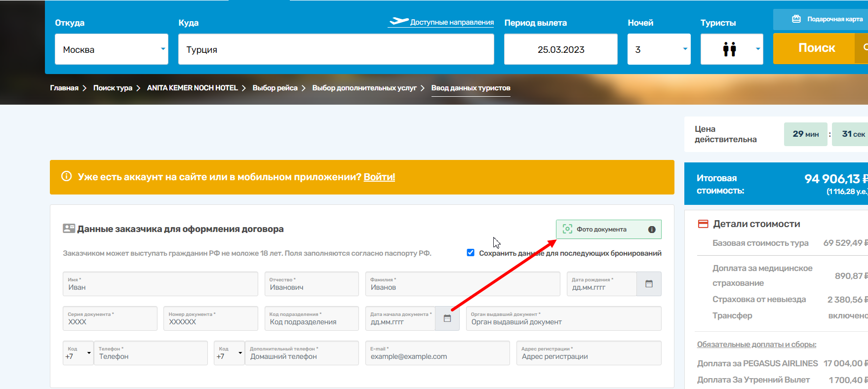Open Выбор дополнительных услуг breadcrumb
868x389 pixels.
[364, 88]
